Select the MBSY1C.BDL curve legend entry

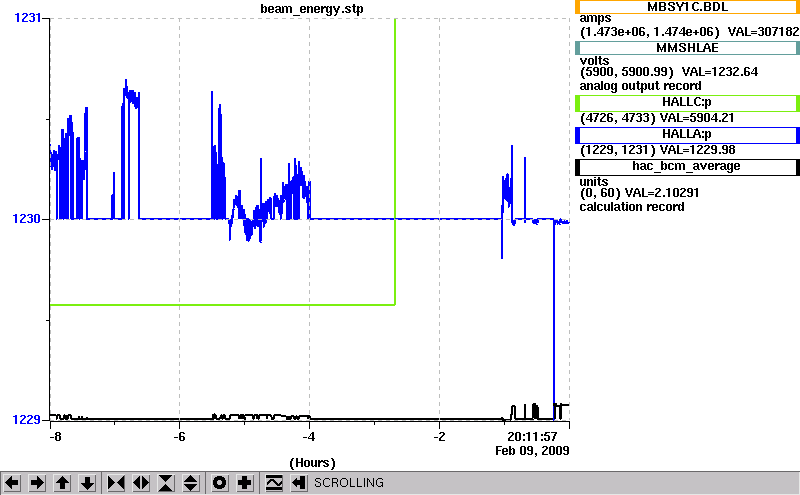[x=687, y=7]
